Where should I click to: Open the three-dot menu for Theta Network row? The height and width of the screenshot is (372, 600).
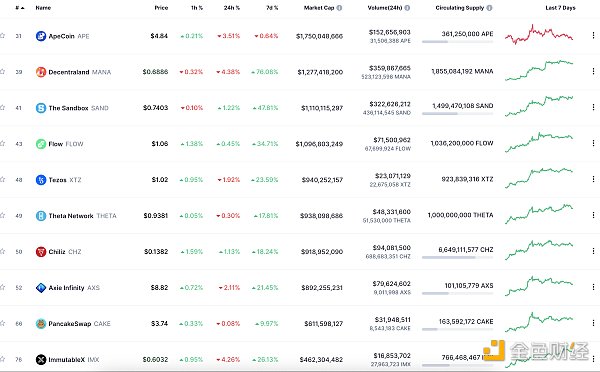(593, 215)
